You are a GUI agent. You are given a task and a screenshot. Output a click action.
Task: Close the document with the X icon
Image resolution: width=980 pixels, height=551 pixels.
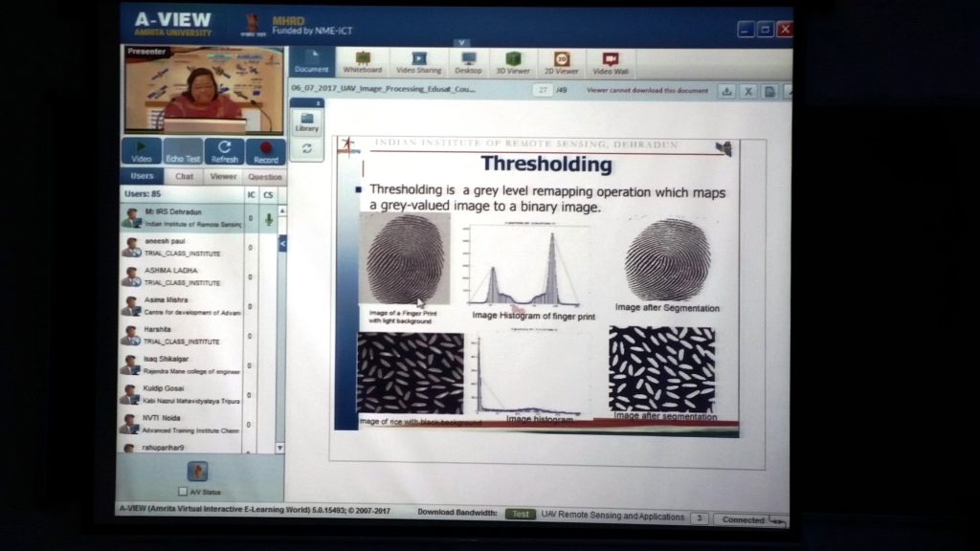(748, 91)
